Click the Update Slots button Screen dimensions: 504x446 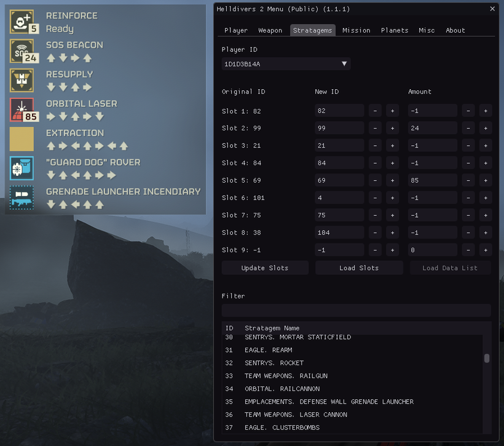[266, 268]
